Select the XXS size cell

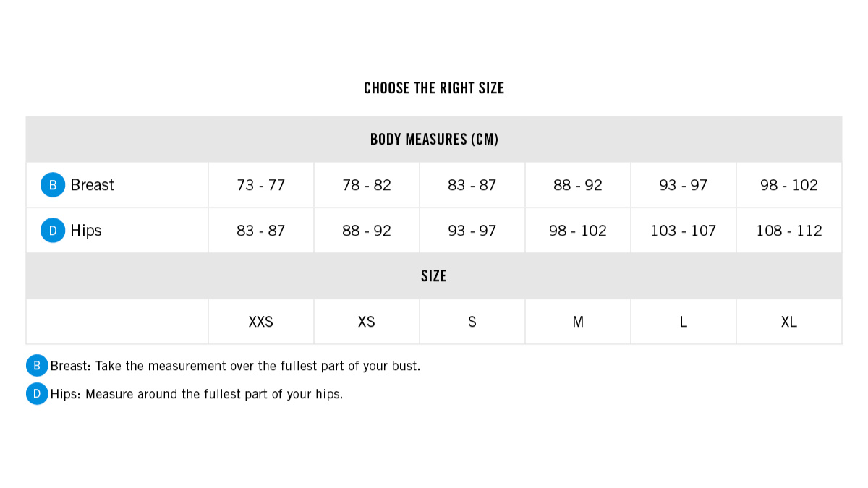point(261,322)
